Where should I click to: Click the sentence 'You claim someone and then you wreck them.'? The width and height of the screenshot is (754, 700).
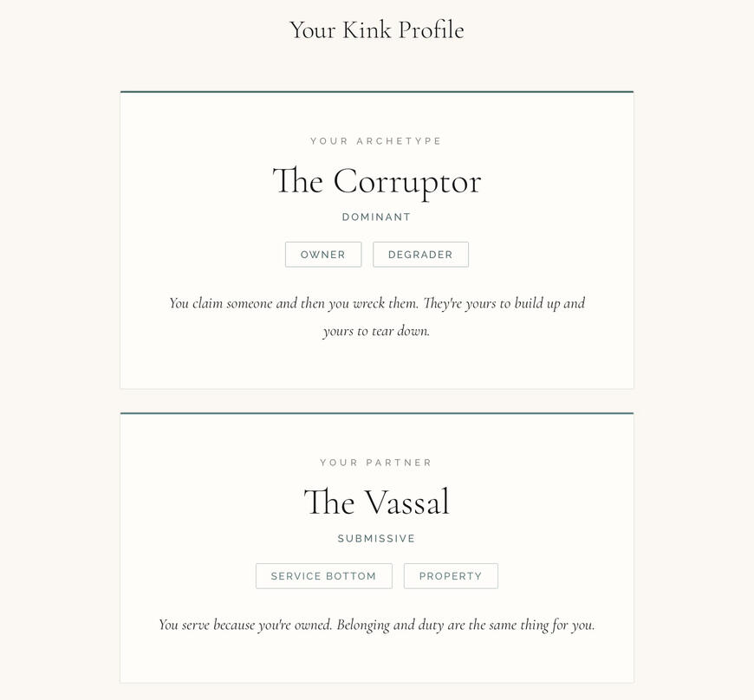[x=293, y=303]
